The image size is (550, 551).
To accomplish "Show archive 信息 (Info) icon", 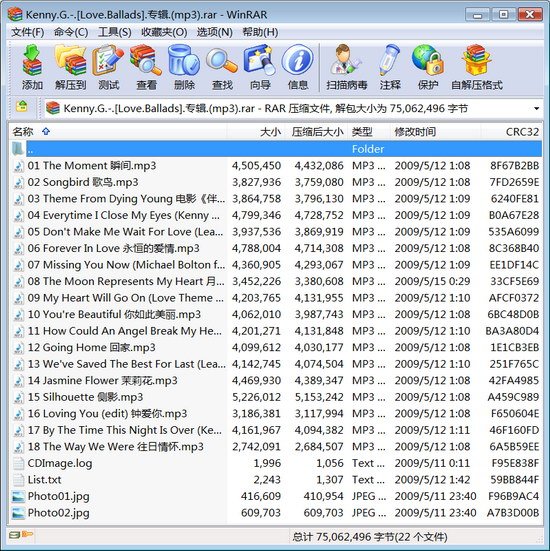I will (297, 60).
